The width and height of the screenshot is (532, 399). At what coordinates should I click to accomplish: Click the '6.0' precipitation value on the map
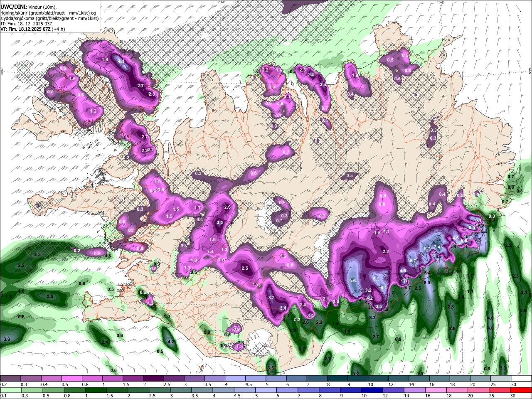427,283
